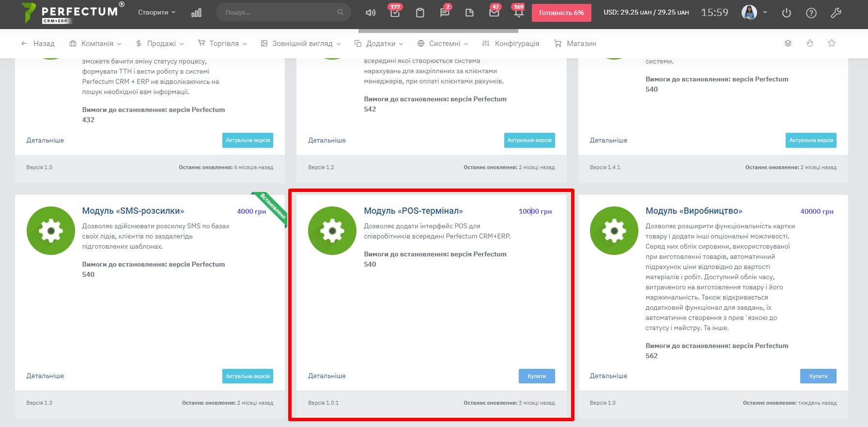Open the document file icon in top bar
This screenshot has width=868, height=427.
[x=469, y=13]
